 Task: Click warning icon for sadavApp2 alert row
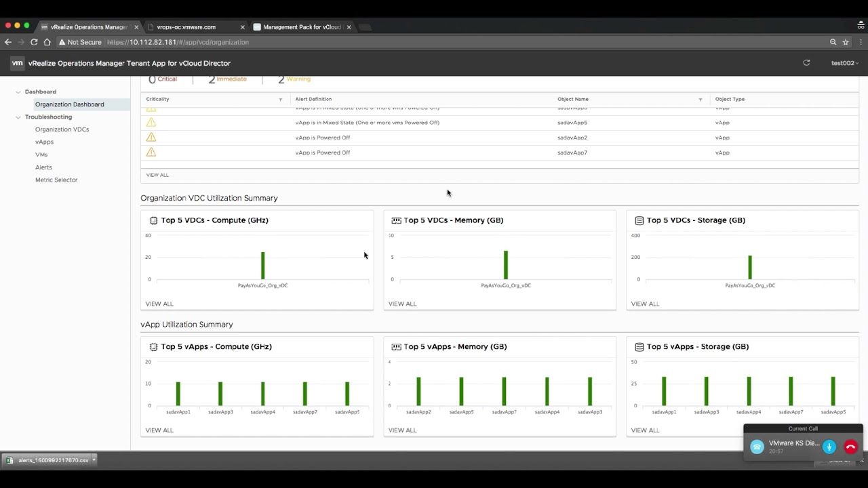point(151,138)
